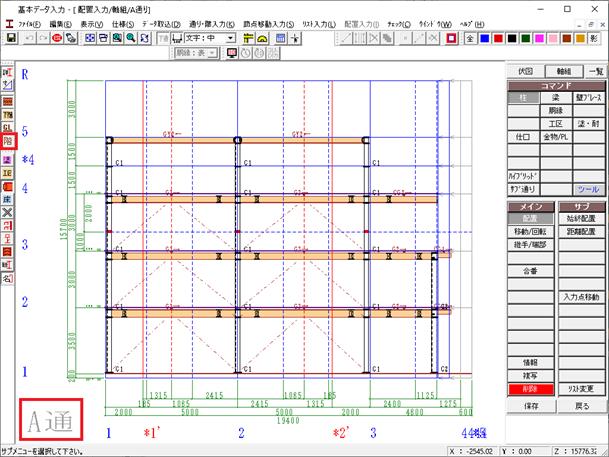The height and width of the screenshot is (457, 609).
Task: Click the 床 floor slab sidebar icon
Action: [x=8, y=199]
